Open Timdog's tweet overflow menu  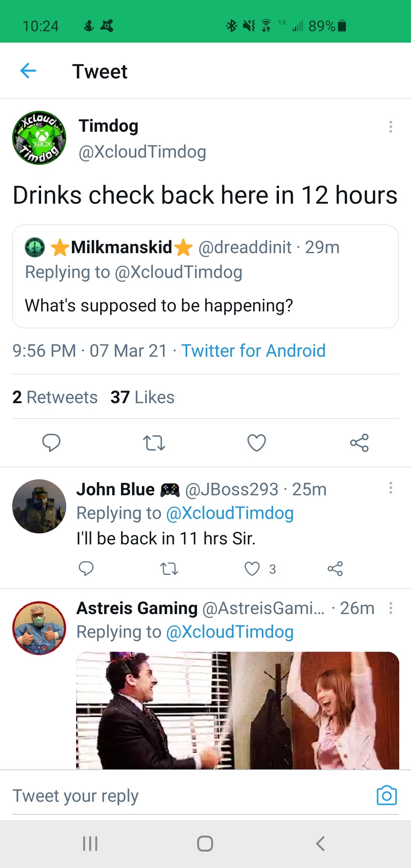(x=390, y=127)
